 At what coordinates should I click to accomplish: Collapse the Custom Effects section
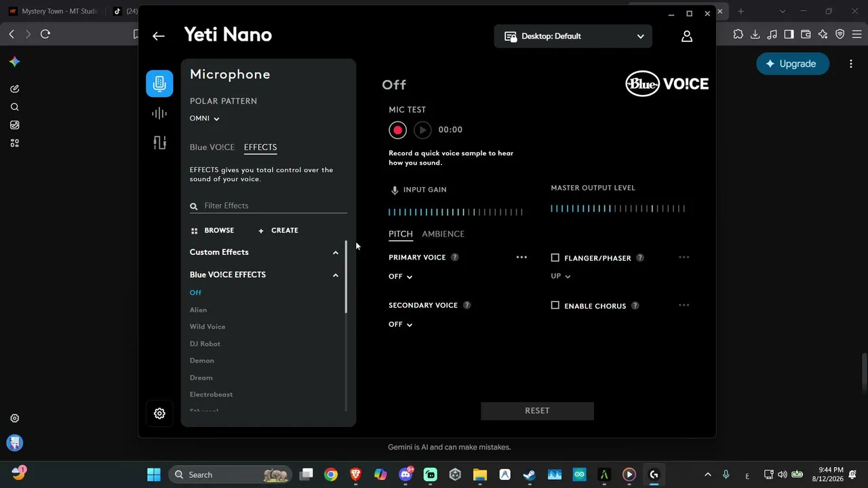[x=335, y=253]
